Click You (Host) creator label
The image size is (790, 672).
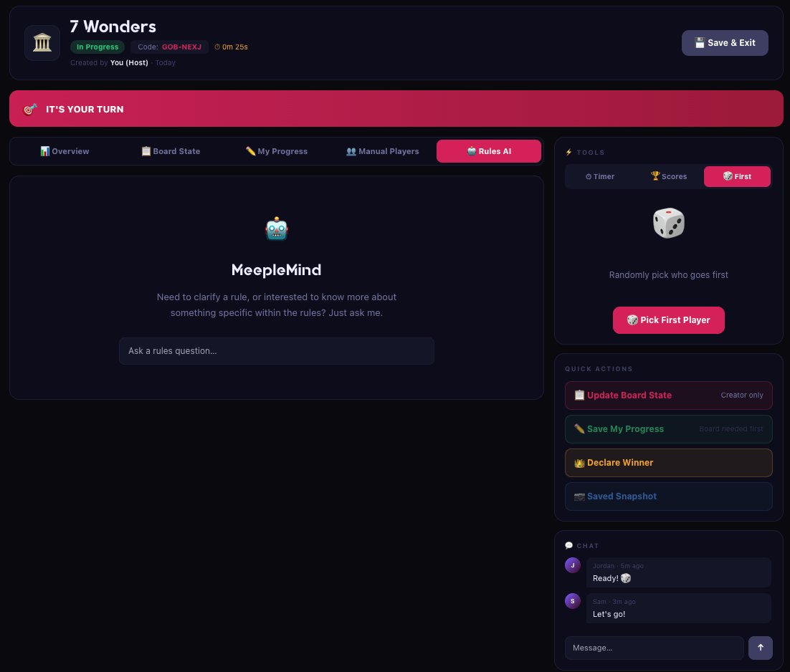pos(129,62)
